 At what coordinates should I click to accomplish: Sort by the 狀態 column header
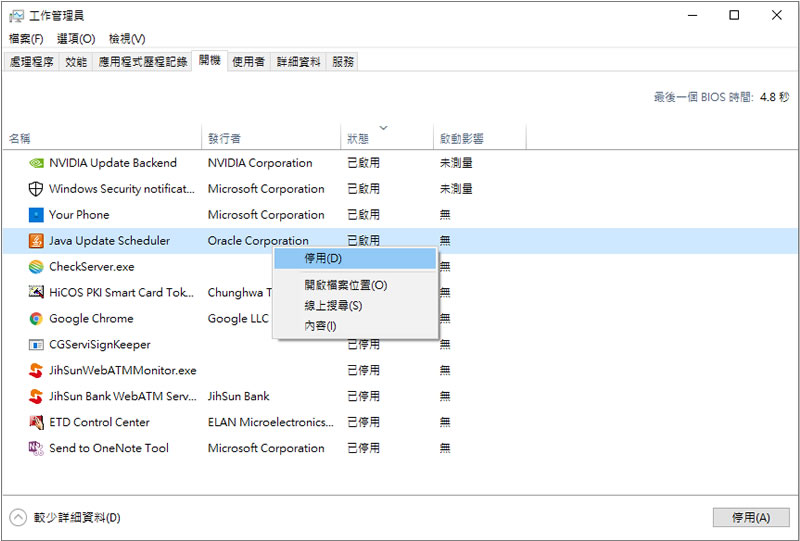358,138
